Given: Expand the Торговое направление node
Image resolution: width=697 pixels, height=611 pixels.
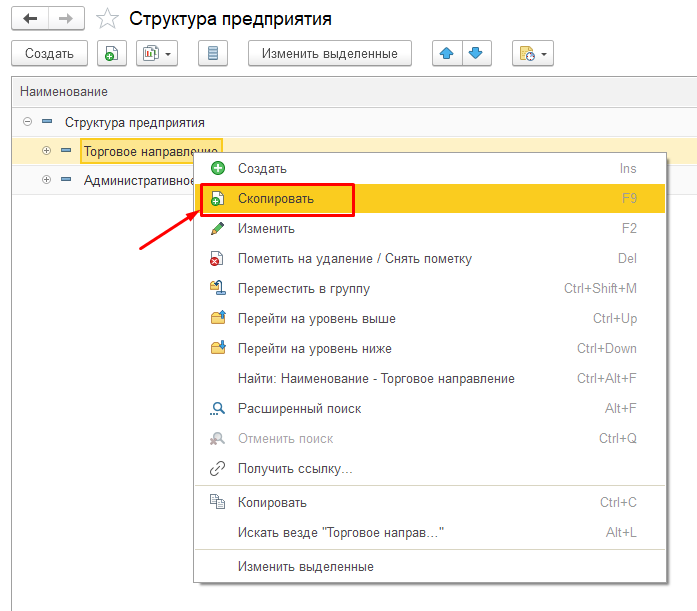Looking at the screenshot, I should click(x=46, y=151).
